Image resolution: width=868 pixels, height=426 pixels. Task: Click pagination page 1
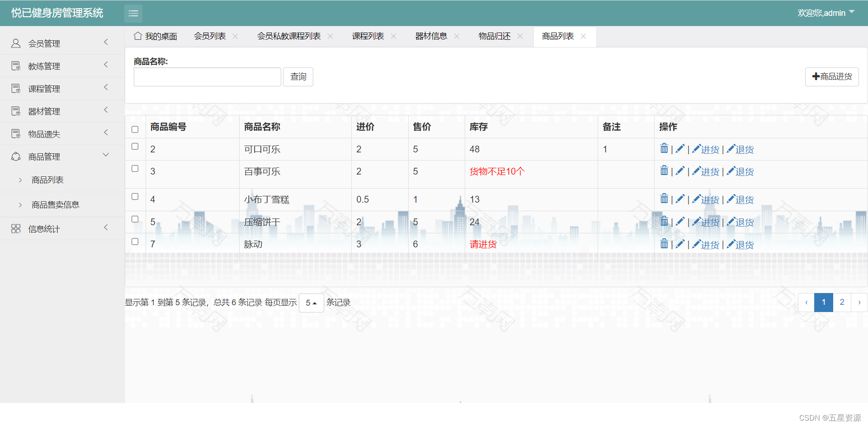click(x=824, y=303)
